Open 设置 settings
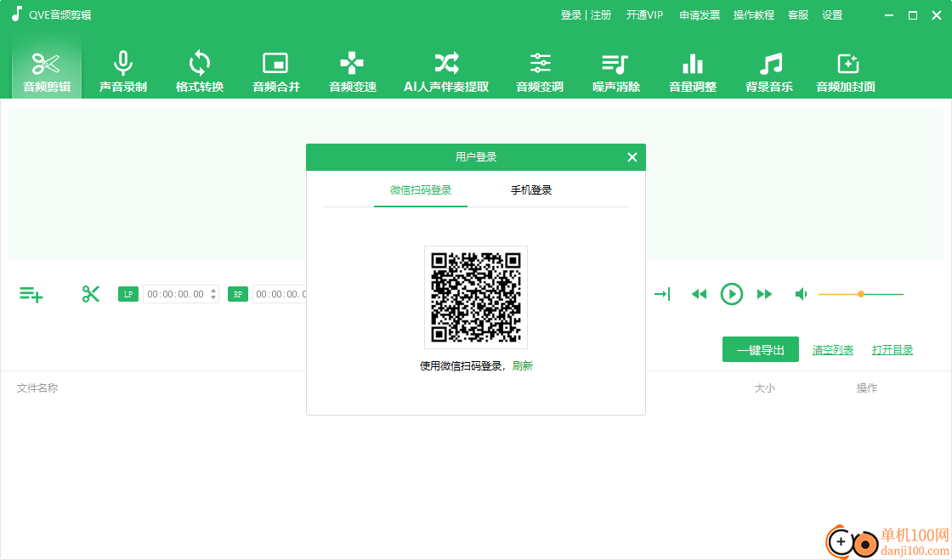The width and height of the screenshot is (952, 560). pos(832,15)
